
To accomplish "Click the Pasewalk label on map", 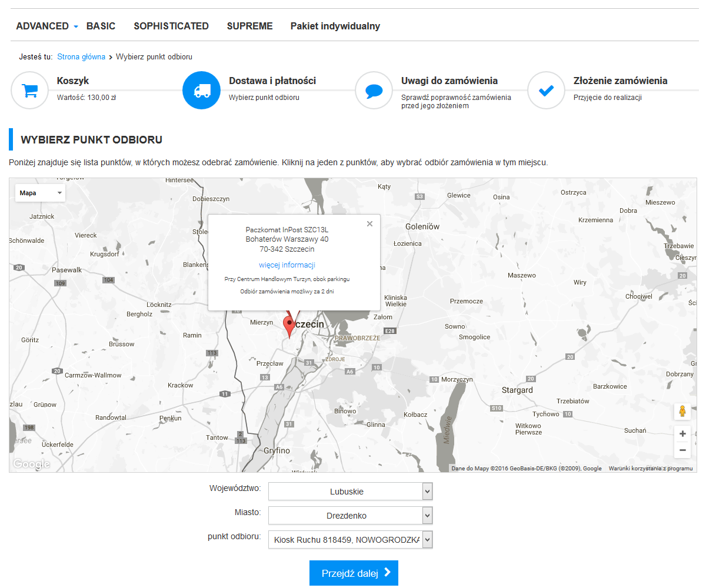I will coord(67,270).
